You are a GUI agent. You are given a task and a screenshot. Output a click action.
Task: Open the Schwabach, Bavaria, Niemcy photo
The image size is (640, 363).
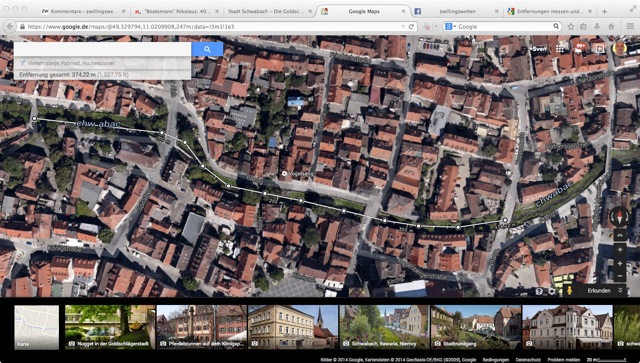point(384,327)
